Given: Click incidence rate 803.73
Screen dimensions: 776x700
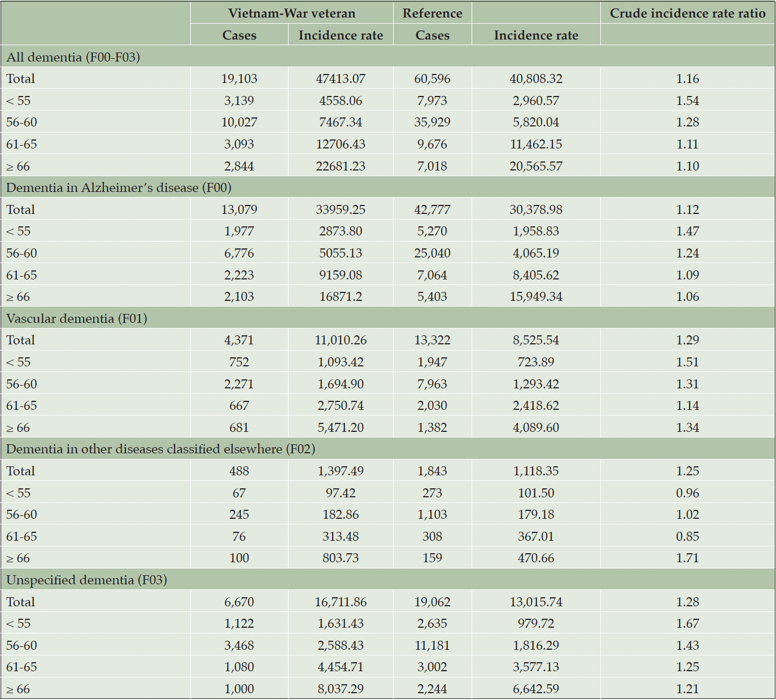Looking at the screenshot, I should [341, 558].
